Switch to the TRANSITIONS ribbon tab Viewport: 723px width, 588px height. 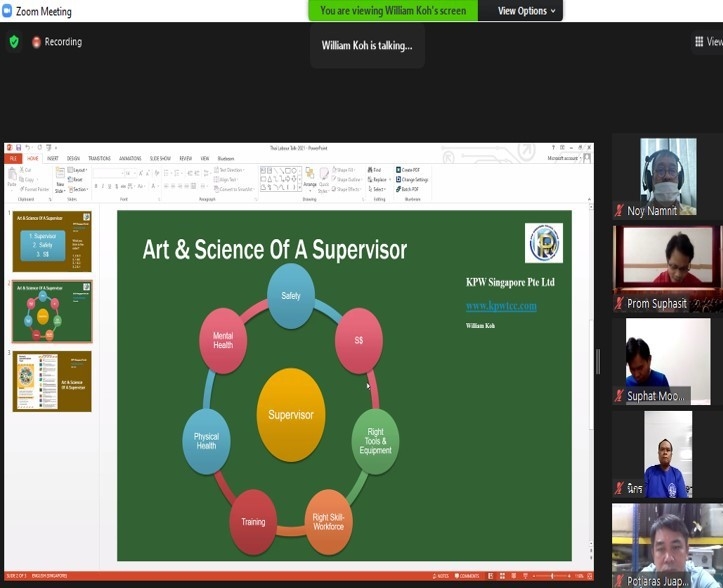(99, 158)
